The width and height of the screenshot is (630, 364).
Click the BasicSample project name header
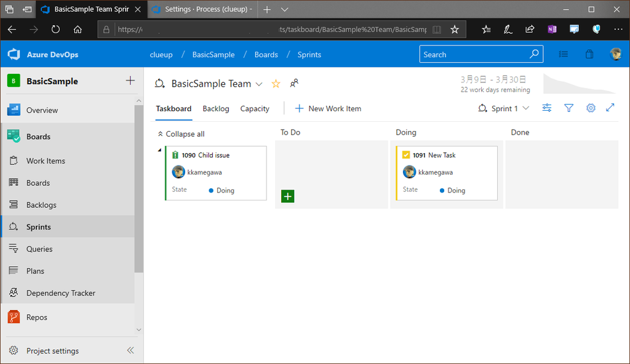tap(52, 81)
